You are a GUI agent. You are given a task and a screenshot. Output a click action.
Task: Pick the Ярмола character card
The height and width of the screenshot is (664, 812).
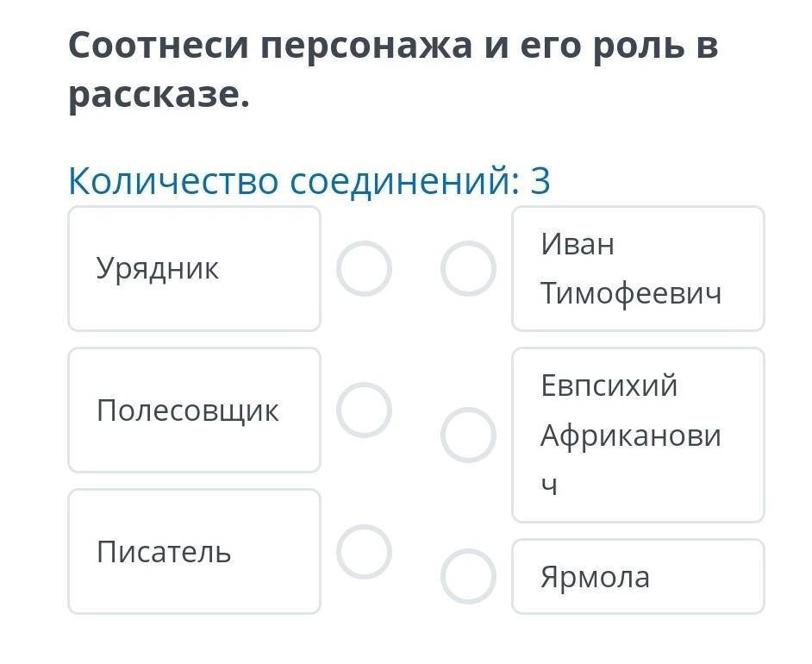point(638,577)
